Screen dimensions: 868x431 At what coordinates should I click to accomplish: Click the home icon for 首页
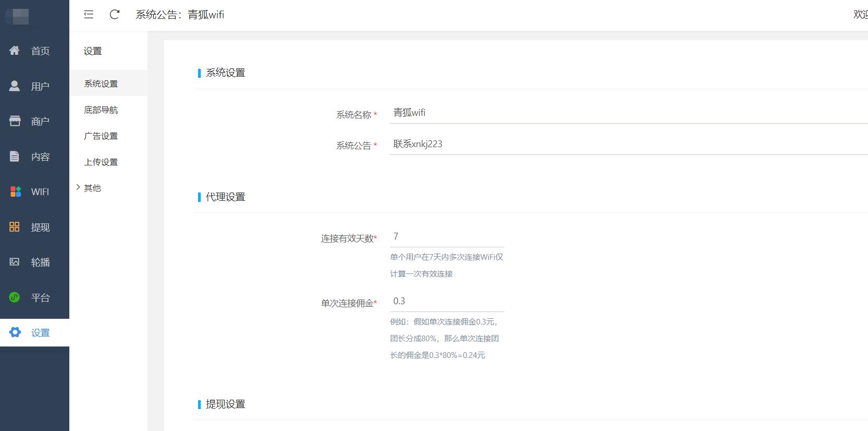point(15,50)
